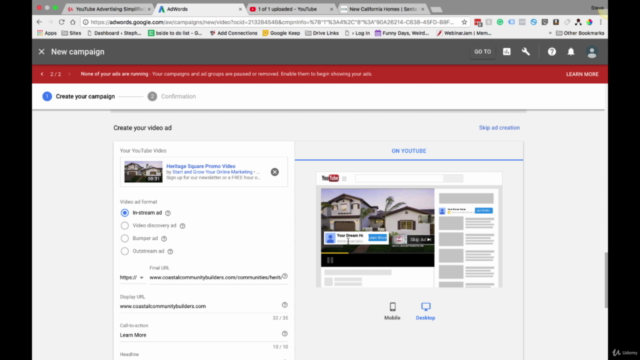Show help for Final URL

coord(285,276)
